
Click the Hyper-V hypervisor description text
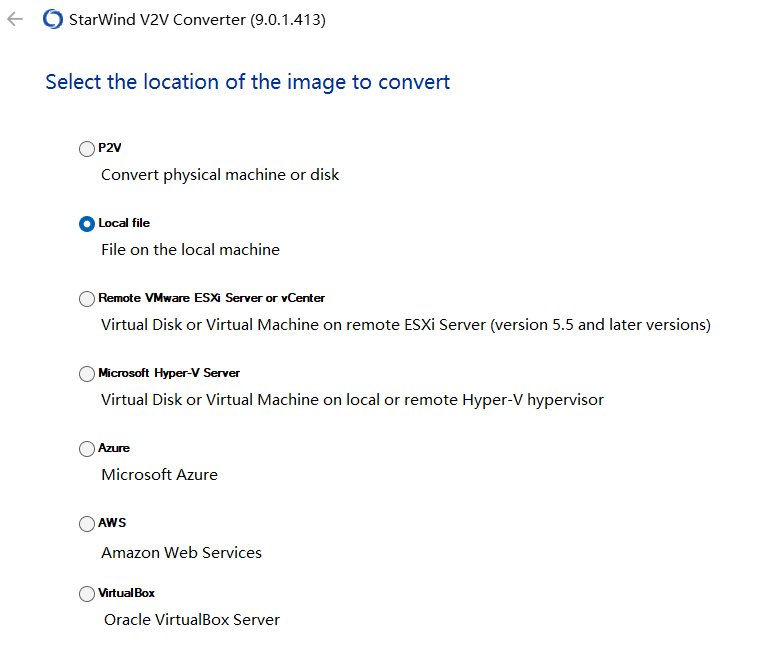click(352, 400)
